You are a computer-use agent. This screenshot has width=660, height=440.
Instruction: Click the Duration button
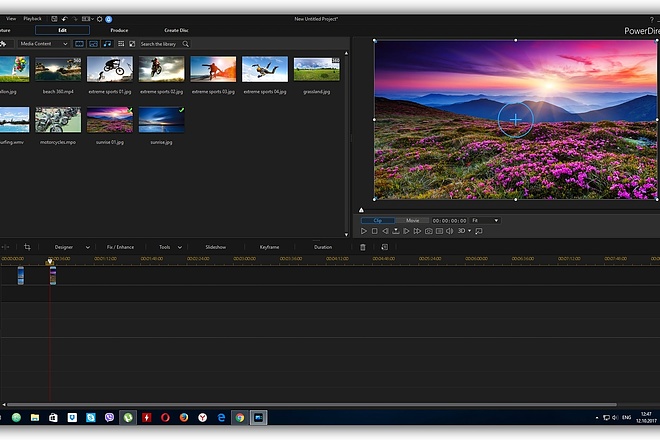(x=323, y=247)
